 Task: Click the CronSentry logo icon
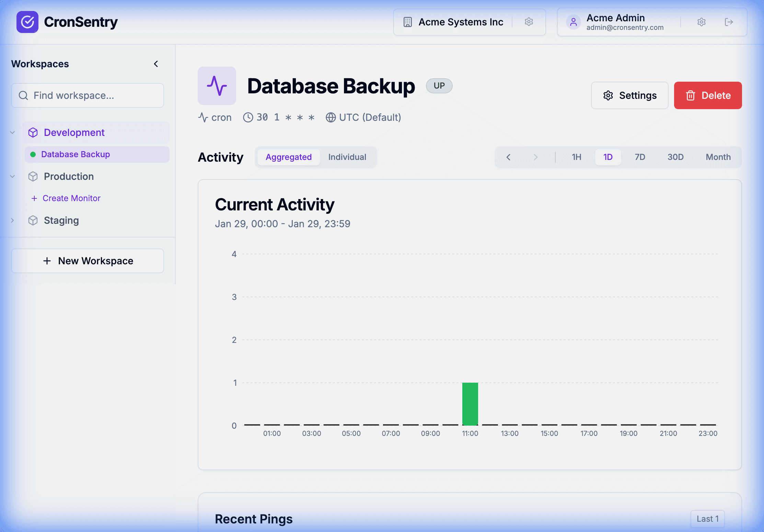(27, 22)
